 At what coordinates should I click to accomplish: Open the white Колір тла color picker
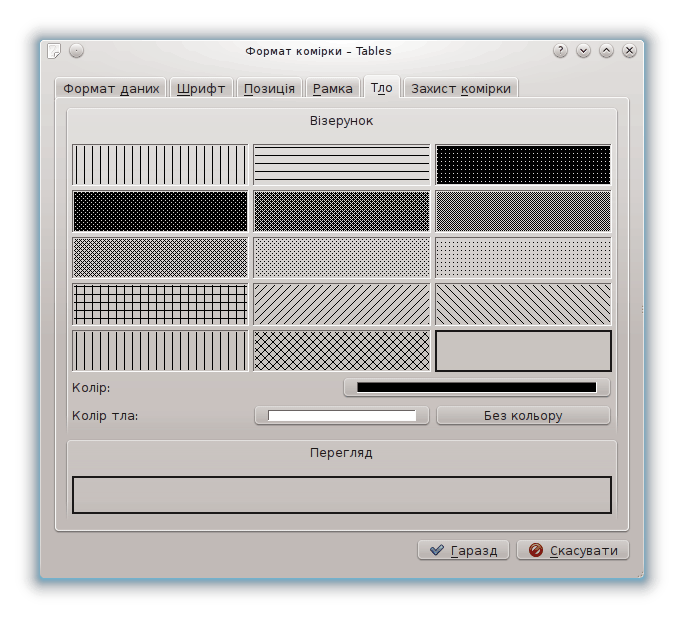click(342, 415)
